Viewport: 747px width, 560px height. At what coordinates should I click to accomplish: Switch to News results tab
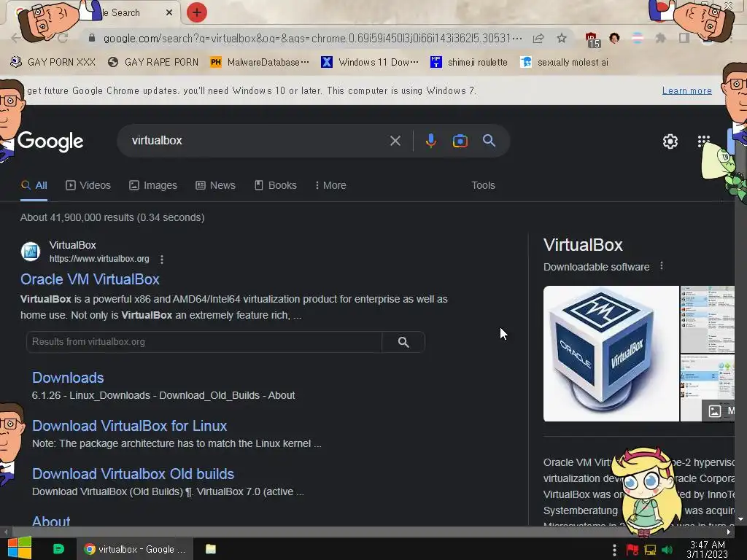tap(215, 186)
